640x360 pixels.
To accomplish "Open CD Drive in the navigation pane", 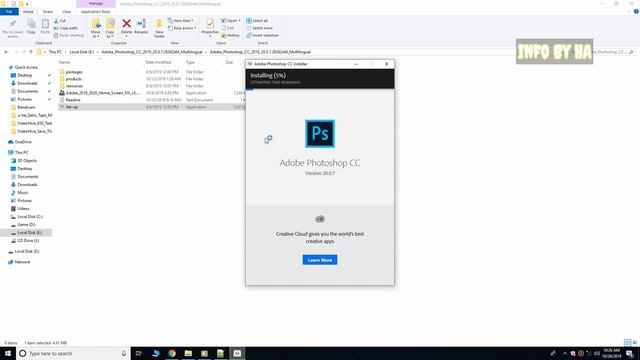I will click(28, 240).
